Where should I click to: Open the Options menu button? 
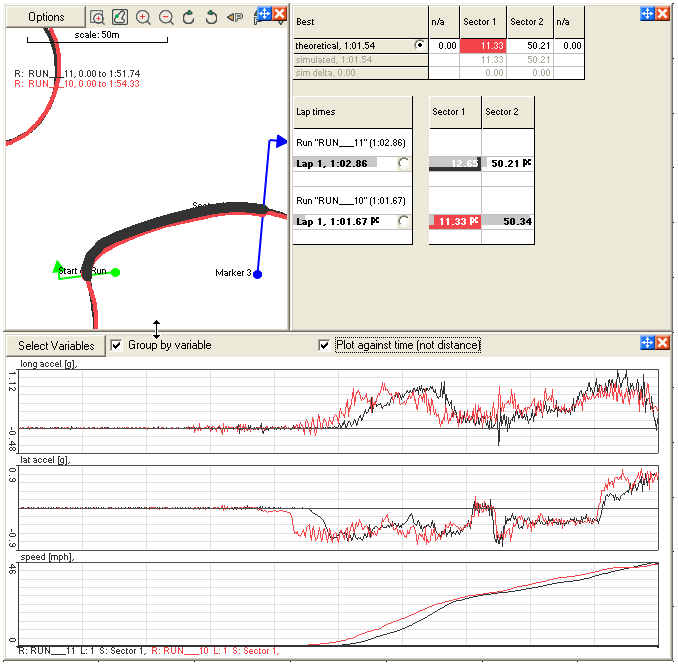45,17
